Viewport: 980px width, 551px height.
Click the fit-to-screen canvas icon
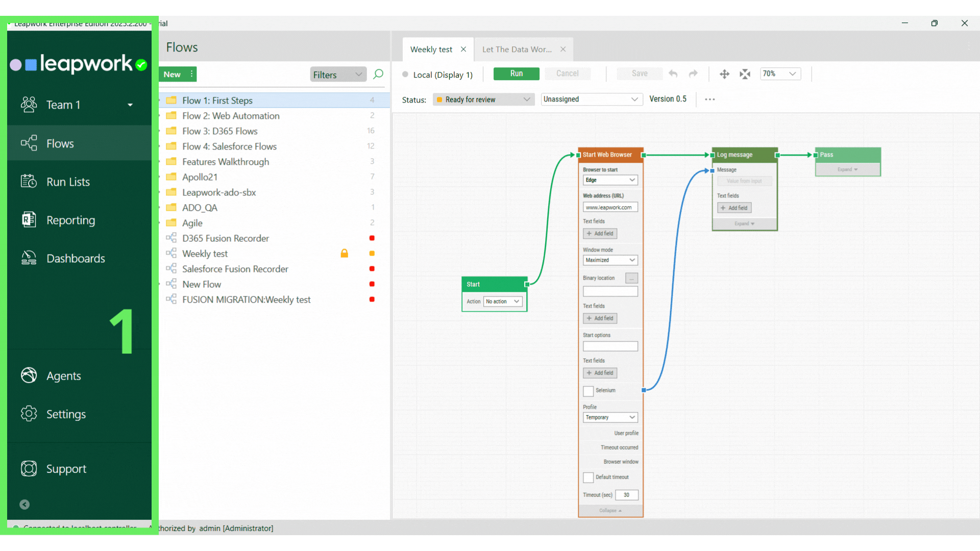[x=745, y=74]
